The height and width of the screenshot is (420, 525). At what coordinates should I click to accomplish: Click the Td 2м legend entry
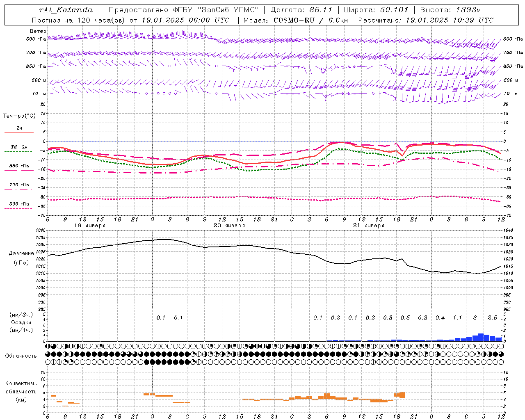coord(19,147)
